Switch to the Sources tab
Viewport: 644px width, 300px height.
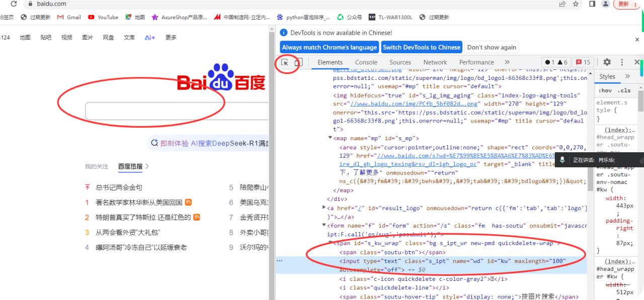point(400,62)
